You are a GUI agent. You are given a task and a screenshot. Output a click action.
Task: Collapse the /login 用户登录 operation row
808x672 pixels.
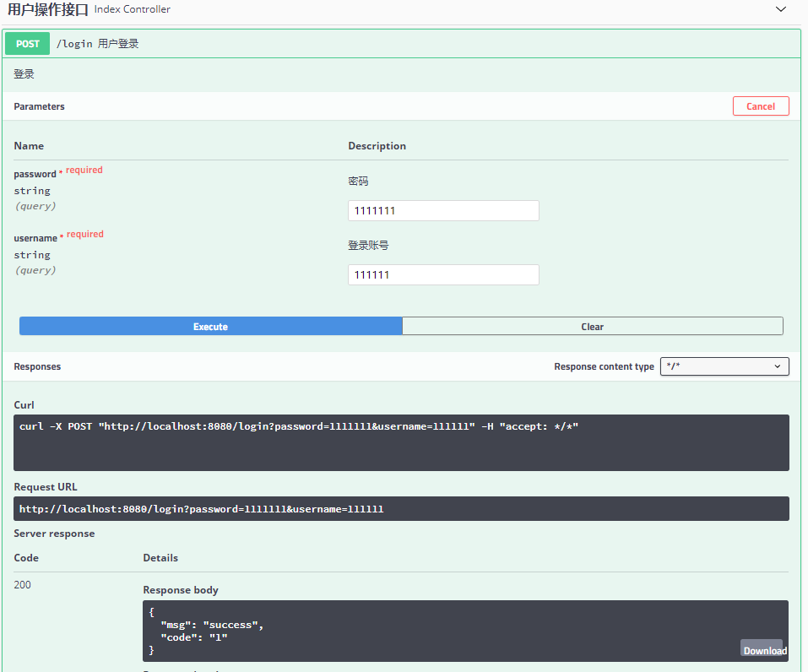point(401,44)
